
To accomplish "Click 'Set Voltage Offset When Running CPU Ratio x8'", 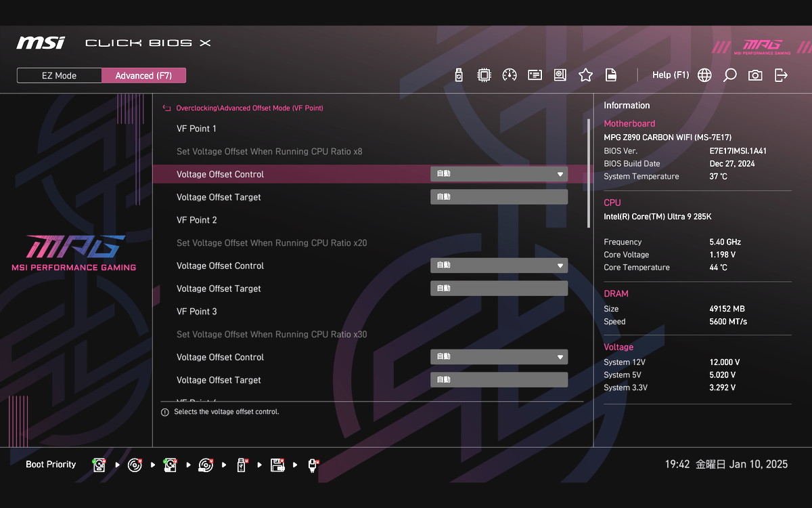I will coord(269,152).
